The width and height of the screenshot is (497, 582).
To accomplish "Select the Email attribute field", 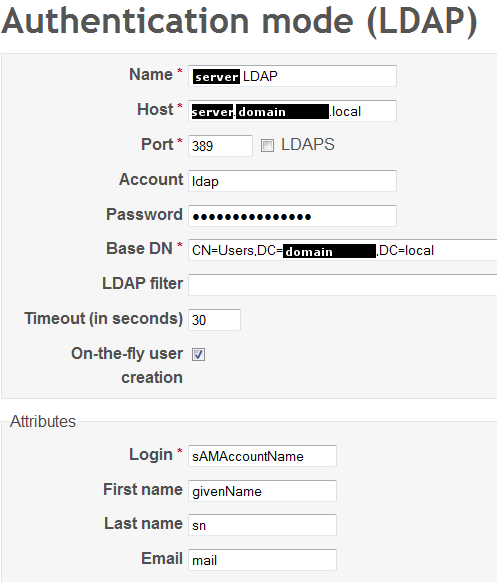I will [262, 560].
